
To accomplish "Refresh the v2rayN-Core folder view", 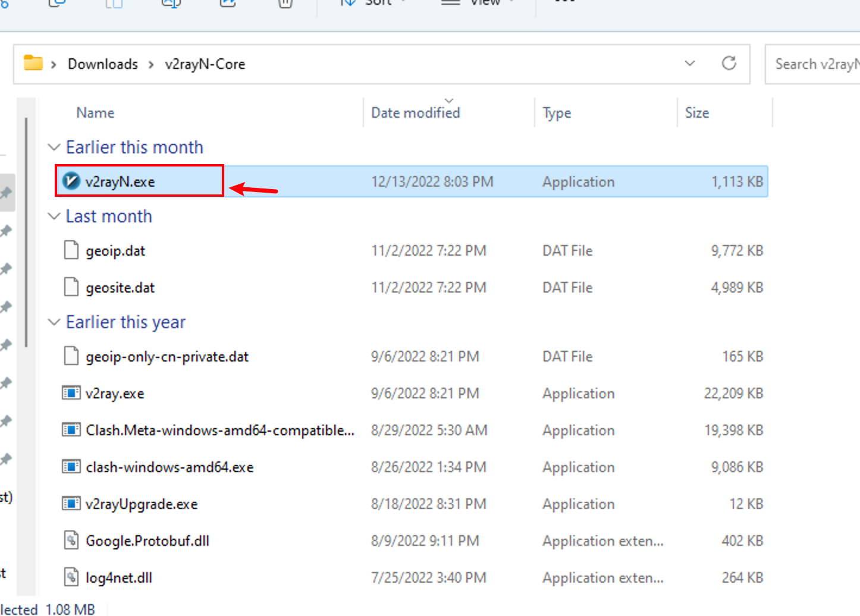I will click(729, 63).
